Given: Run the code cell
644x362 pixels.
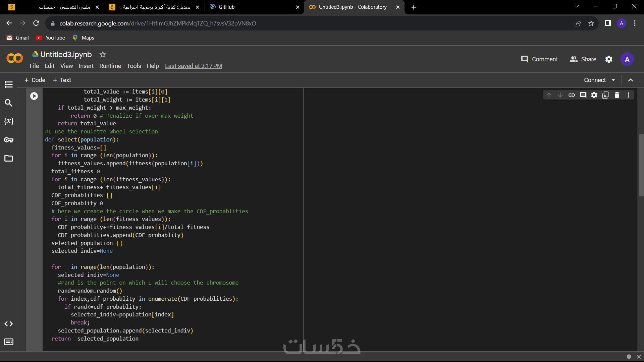Looking at the screenshot, I should click(34, 96).
